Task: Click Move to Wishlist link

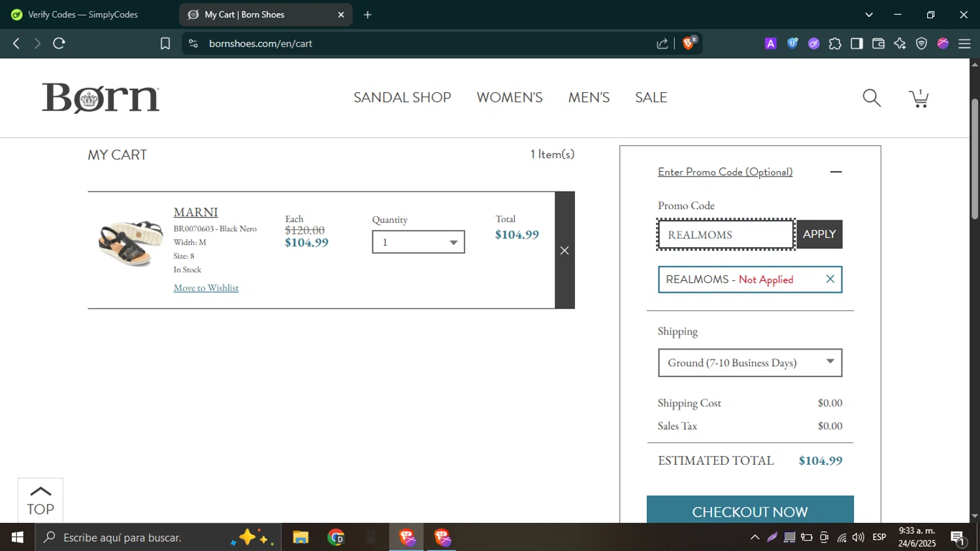Action: tap(206, 288)
